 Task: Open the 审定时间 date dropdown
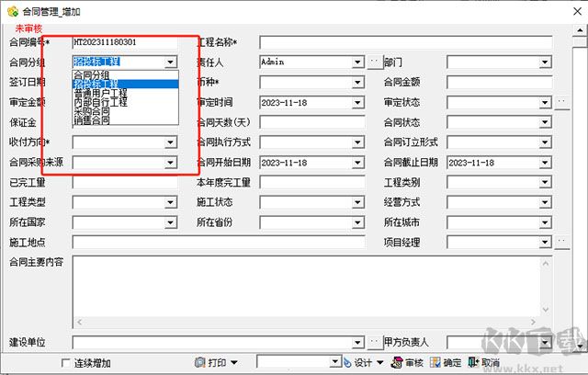[x=358, y=102]
